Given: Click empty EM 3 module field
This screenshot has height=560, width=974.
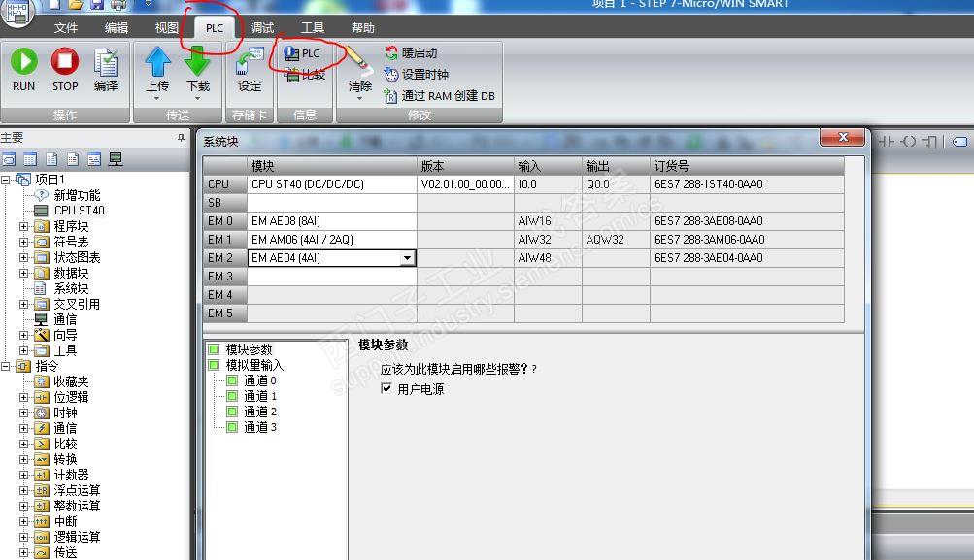Looking at the screenshot, I should 332,277.
